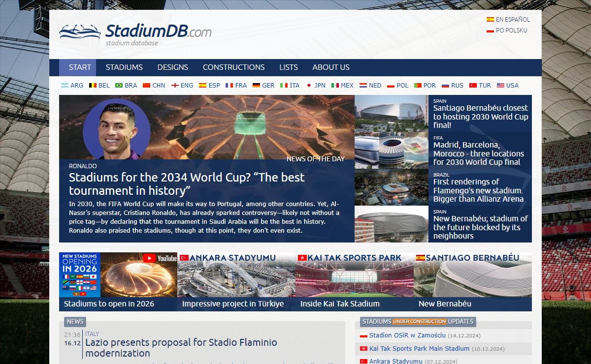
Task: Click the NEWS section label
Action: point(75,322)
